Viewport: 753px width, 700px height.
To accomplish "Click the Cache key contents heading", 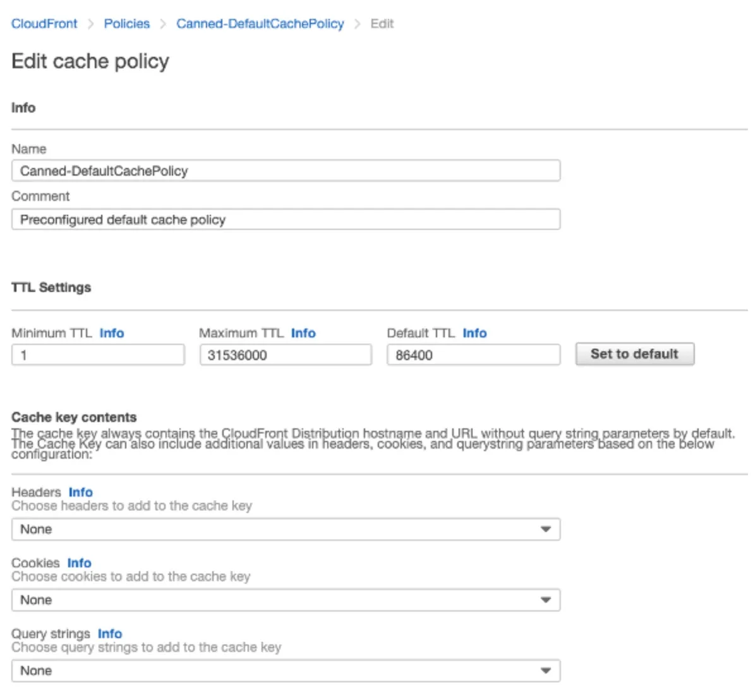I will [74, 417].
